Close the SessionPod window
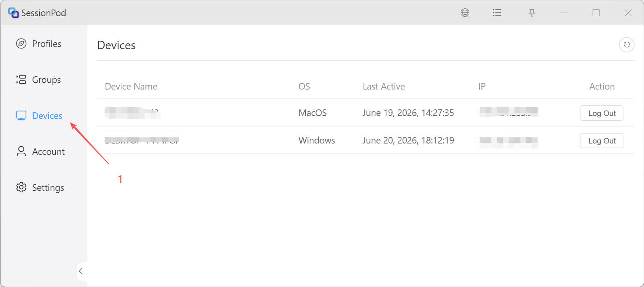Screen dimensions: 644x287 [x=628, y=13]
